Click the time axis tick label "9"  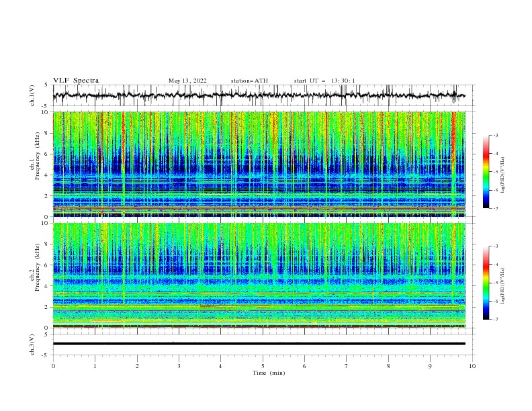pyautogui.click(x=430, y=366)
